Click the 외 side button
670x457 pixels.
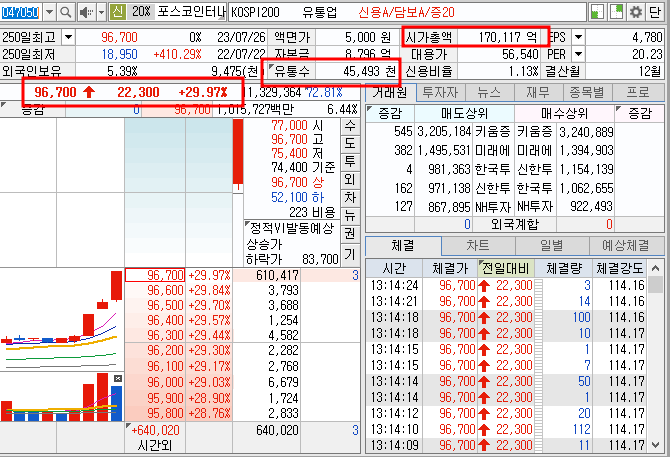click(x=350, y=179)
